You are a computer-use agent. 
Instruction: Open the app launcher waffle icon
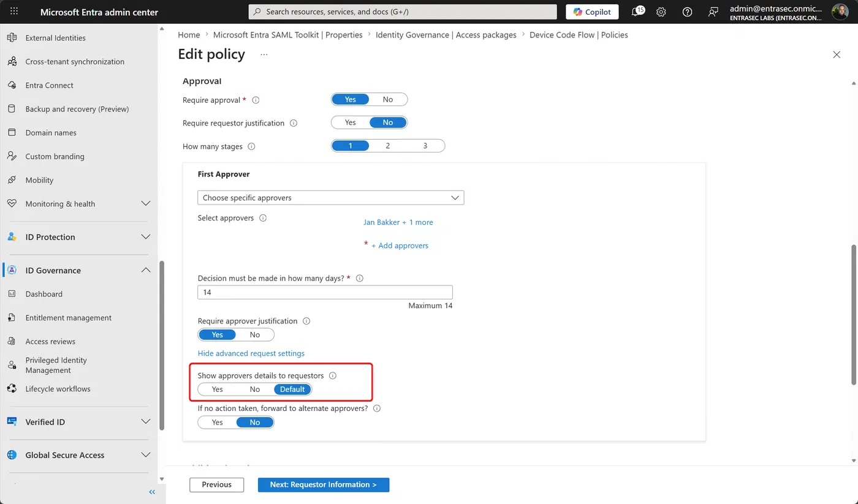coord(14,12)
